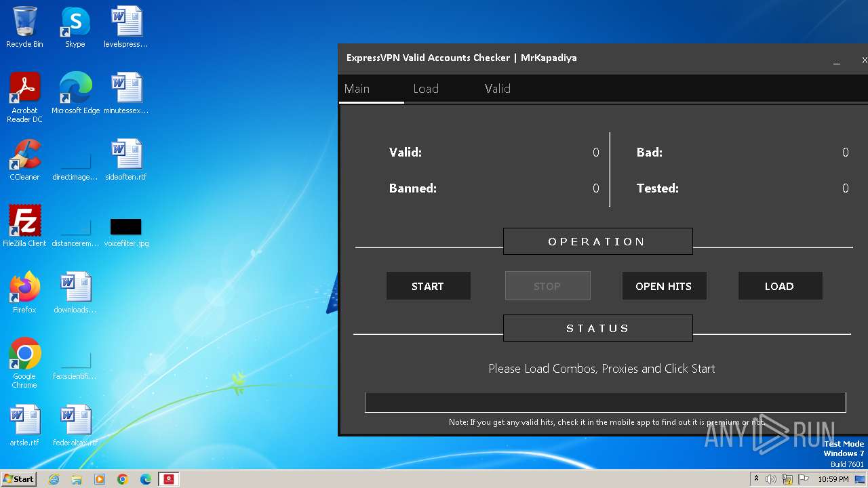The width and height of the screenshot is (868, 488).
Task: Open the Recycle Bin desktop icon
Action: click(24, 27)
